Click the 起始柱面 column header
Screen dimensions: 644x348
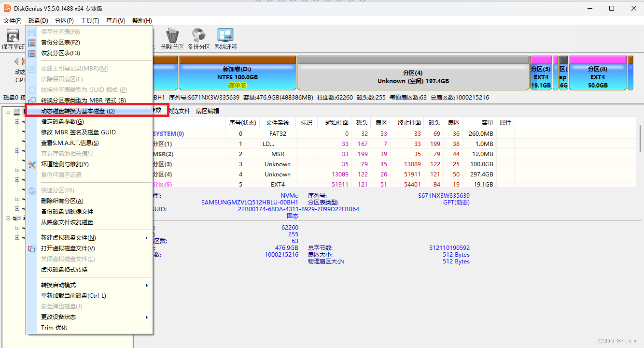coord(335,123)
